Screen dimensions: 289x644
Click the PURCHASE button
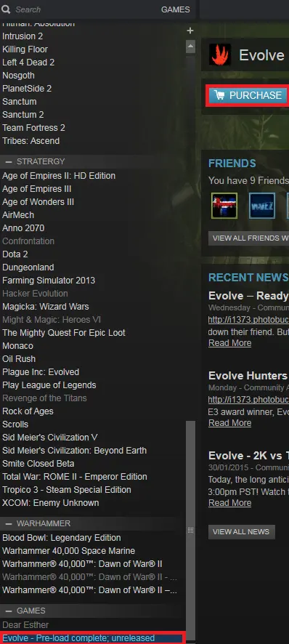tap(247, 95)
